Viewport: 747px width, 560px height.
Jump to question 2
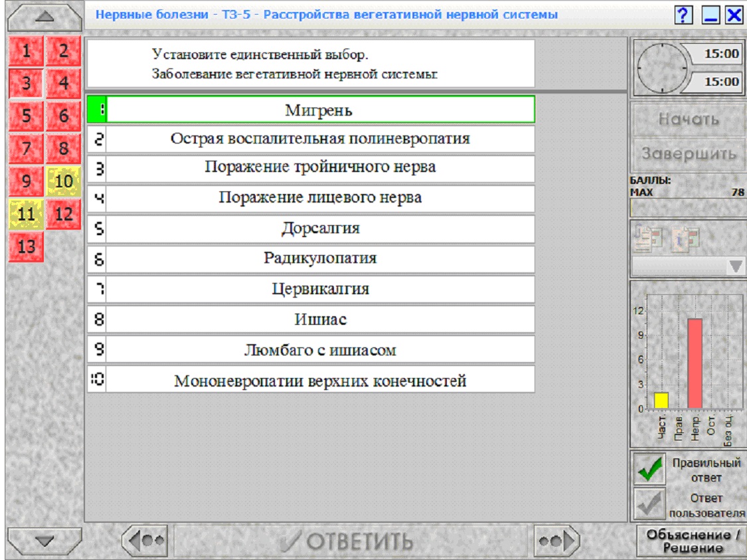(63, 50)
